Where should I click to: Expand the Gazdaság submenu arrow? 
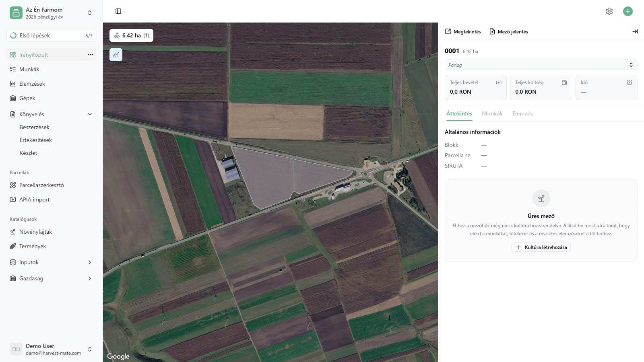point(90,278)
